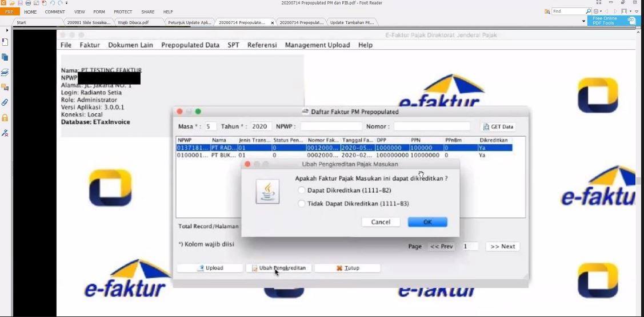
Task: Open the Comments panel in sidebar
Action: pyautogui.click(x=5, y=88)
